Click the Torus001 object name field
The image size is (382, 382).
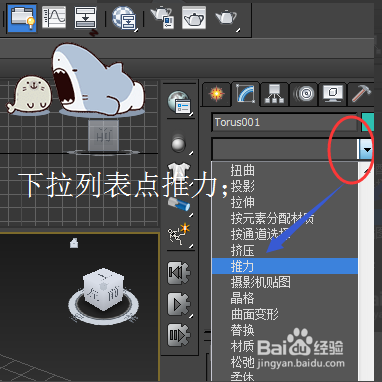click(284, 123)
